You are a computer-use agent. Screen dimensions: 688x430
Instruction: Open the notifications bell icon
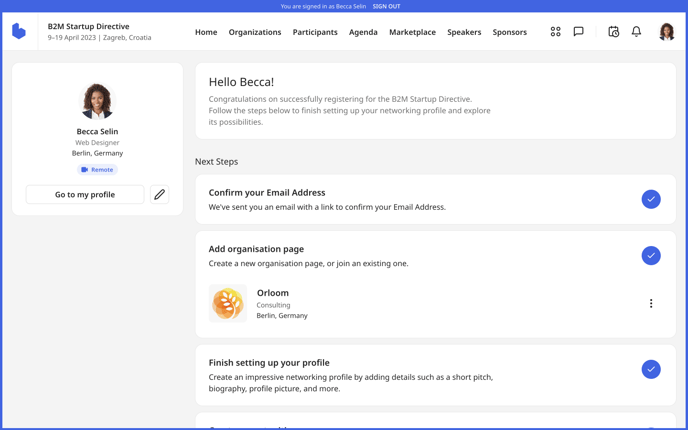tap(636, 32)
